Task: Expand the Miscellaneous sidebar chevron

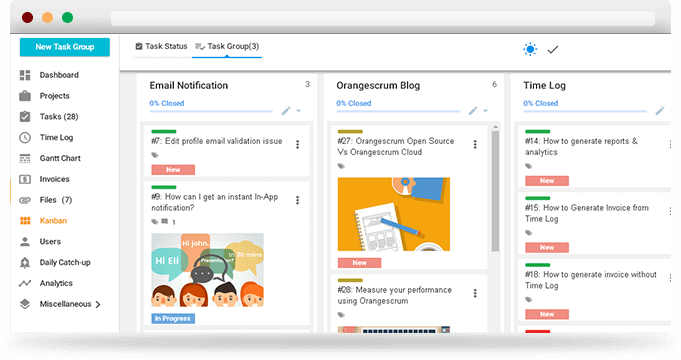Action: coord(98,304)
